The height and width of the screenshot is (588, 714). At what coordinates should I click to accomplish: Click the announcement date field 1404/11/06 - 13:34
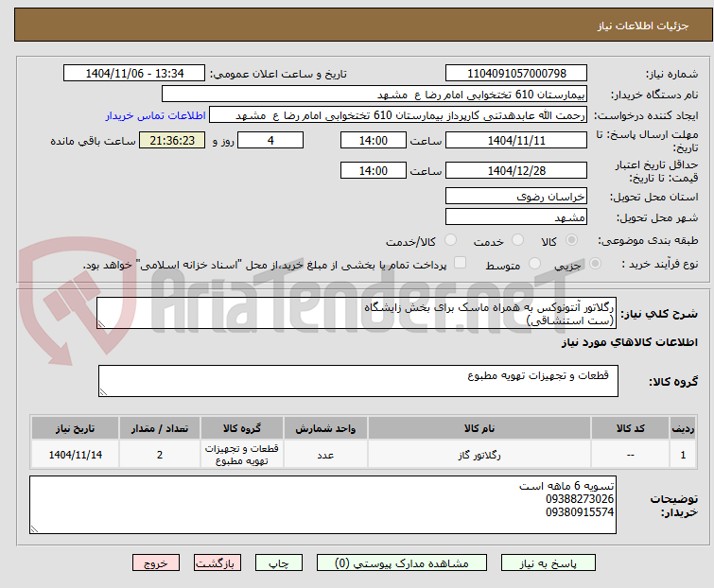point(134,74)
